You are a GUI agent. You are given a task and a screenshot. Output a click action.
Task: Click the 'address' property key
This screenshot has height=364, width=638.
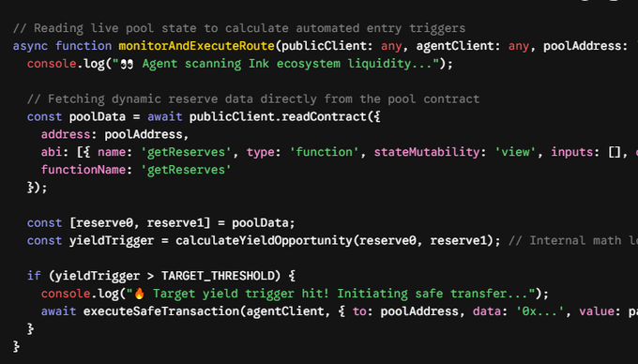[x=66, y=134]
